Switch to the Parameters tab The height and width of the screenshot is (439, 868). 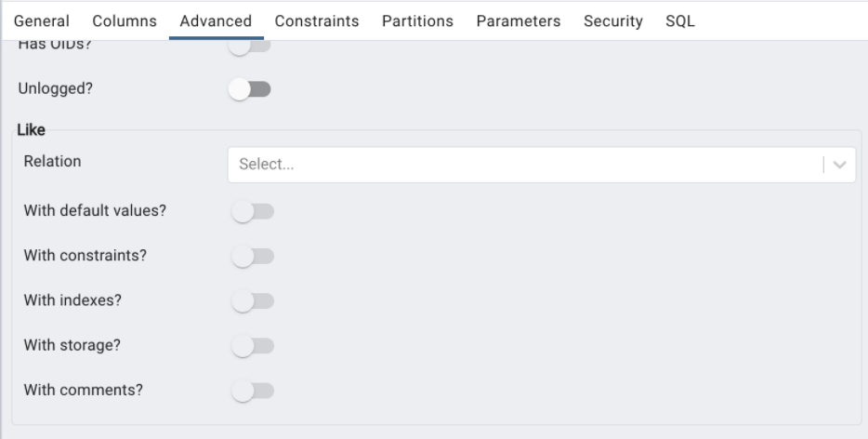(519, 20)
